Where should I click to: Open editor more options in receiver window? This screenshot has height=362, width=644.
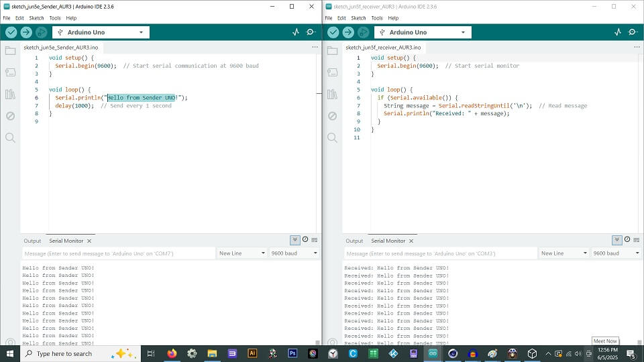coord(637,47)
